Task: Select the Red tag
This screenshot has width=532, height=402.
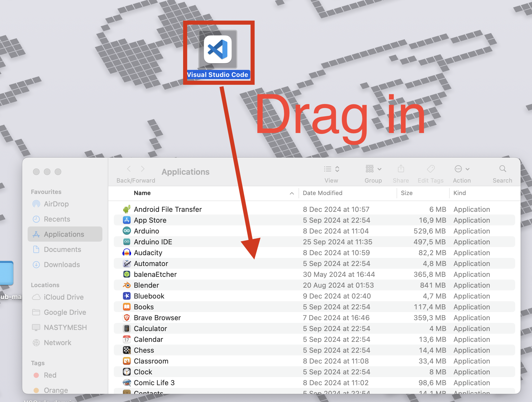Action: [65, 375]
